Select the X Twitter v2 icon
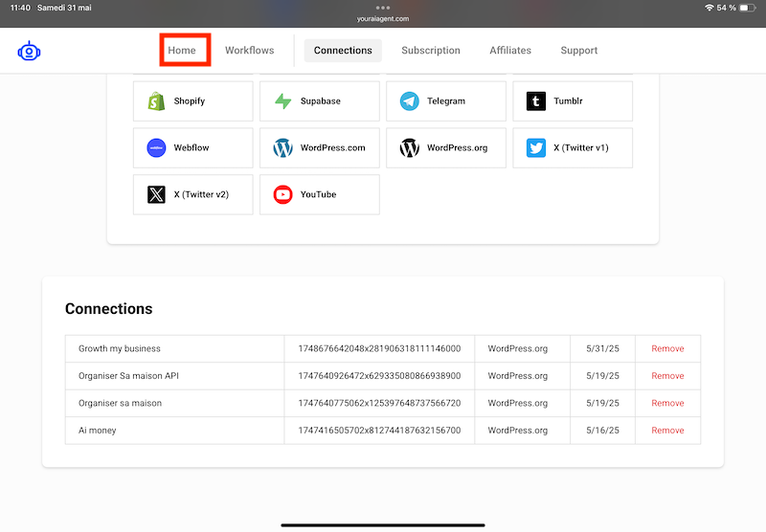Image resolution: width=766 pixels, height=532 pixels. pyautogui.click(x=156, y=194)
